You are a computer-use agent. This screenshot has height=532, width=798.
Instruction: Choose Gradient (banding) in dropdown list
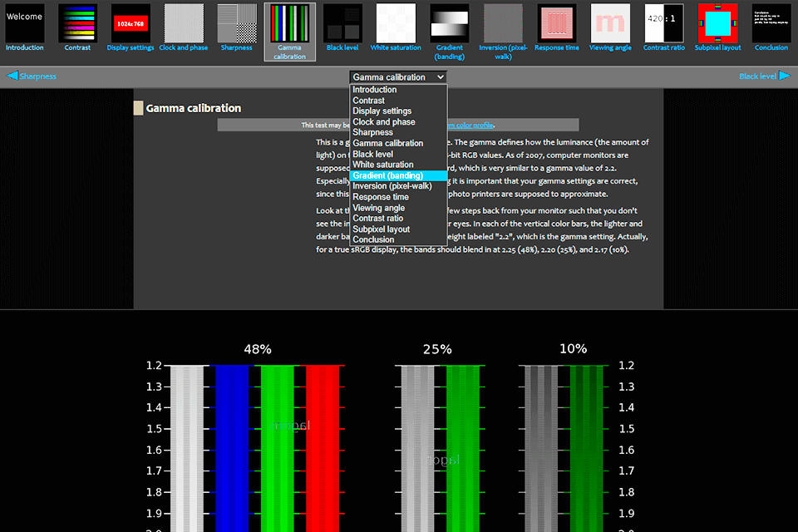[387, 175]
